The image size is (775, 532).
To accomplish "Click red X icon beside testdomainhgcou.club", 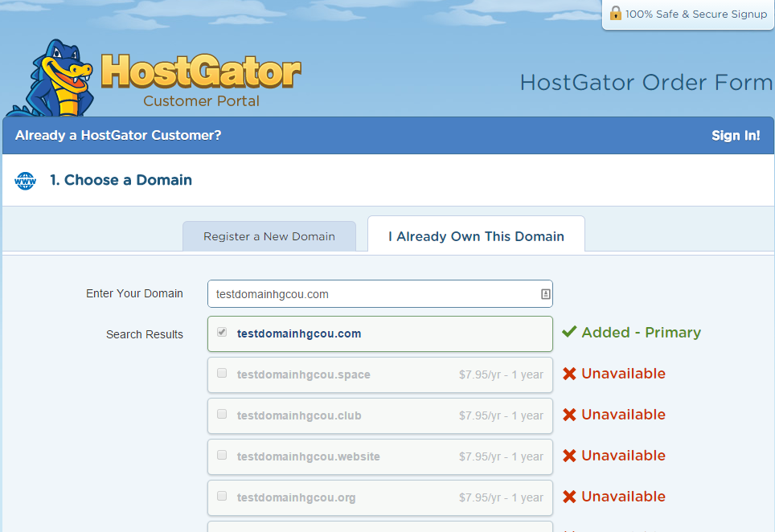I will tap(569, 415).
